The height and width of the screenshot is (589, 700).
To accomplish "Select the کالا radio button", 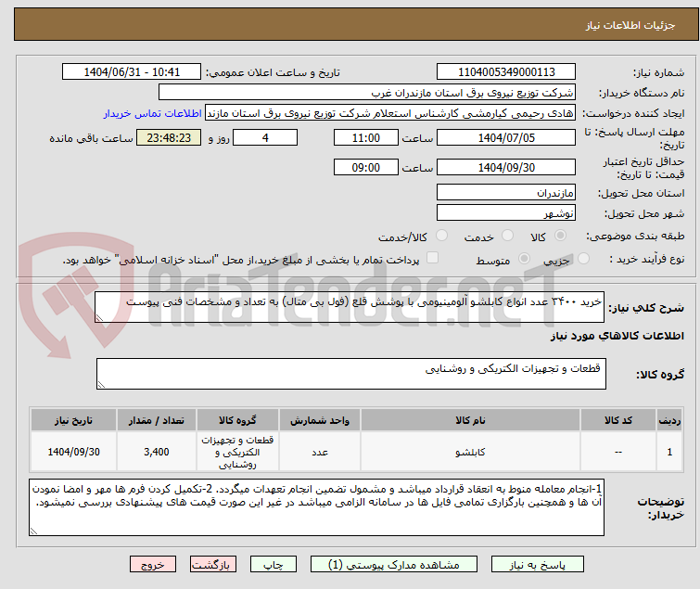I will click(x=560, y=236).
